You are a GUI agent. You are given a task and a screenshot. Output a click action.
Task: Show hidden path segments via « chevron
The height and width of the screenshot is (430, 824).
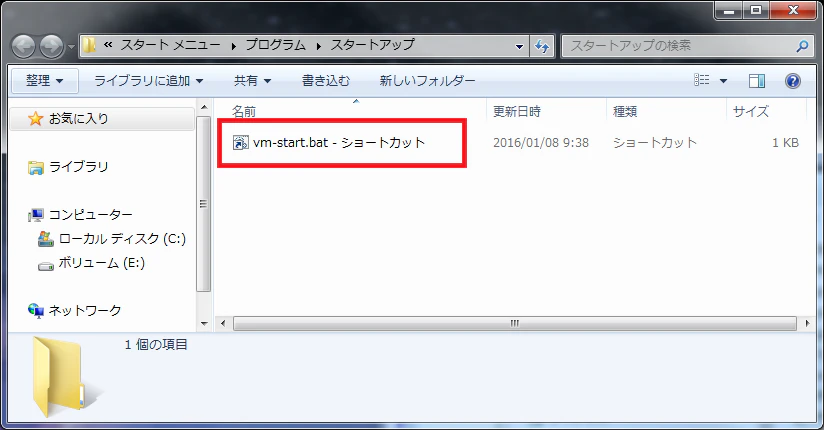click(108, 45)
